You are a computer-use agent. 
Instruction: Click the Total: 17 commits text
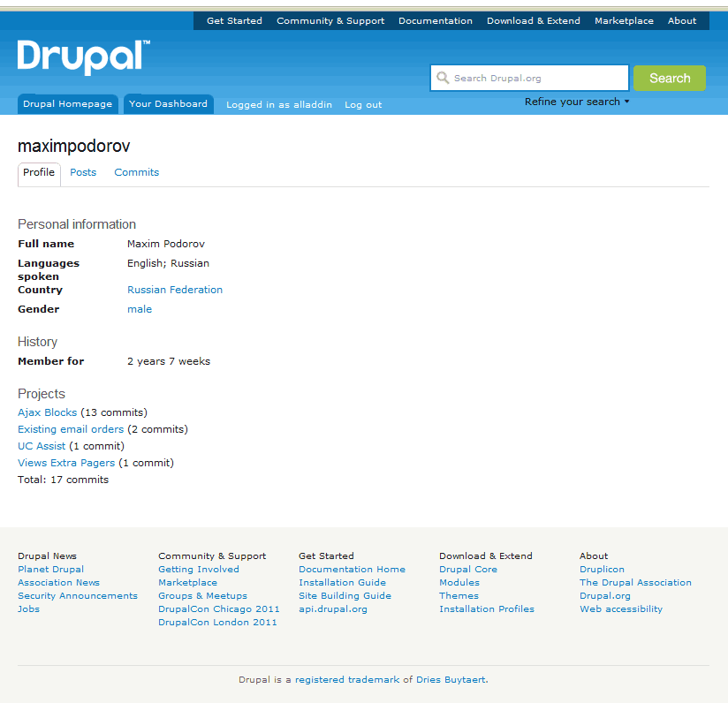[x=63, y=480]
